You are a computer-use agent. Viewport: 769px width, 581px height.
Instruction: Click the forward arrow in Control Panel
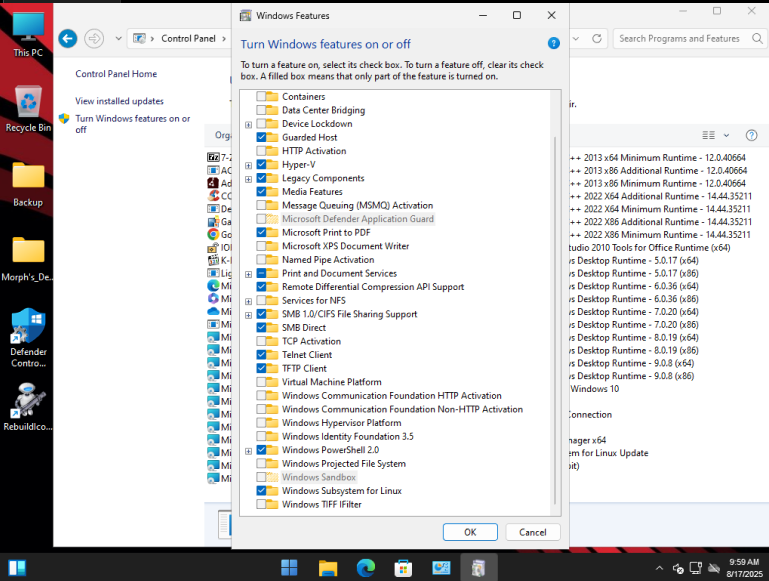pyautogui.click(x=94, y=38)
